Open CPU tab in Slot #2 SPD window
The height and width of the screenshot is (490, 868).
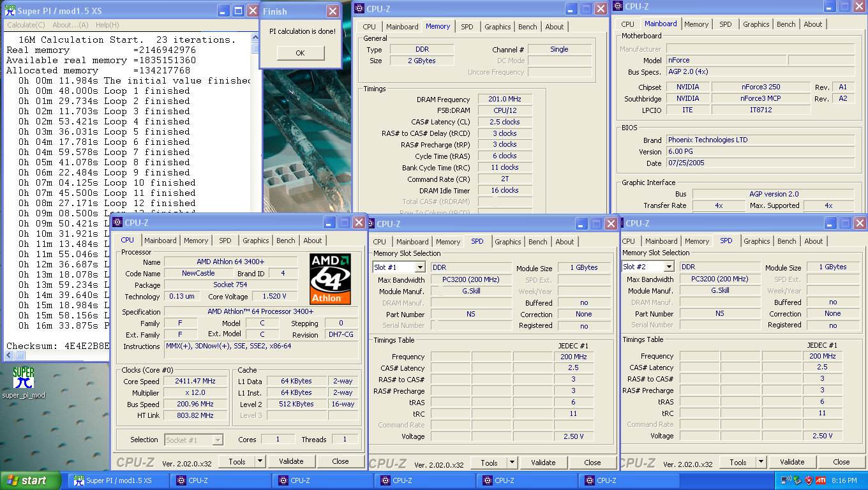pyautogui.click(x=629, y=241)
